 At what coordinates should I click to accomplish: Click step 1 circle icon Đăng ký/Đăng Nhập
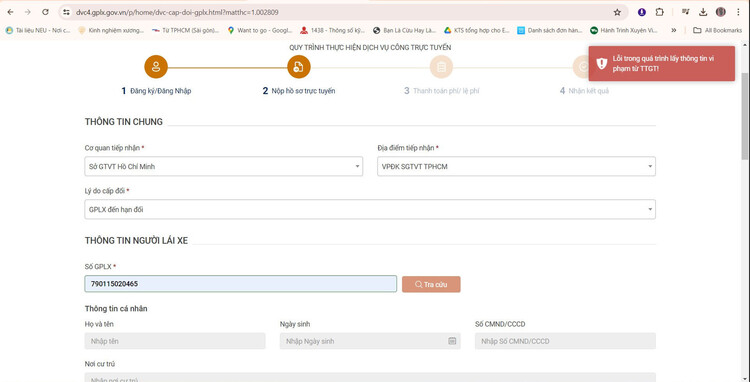coord(156,67)
